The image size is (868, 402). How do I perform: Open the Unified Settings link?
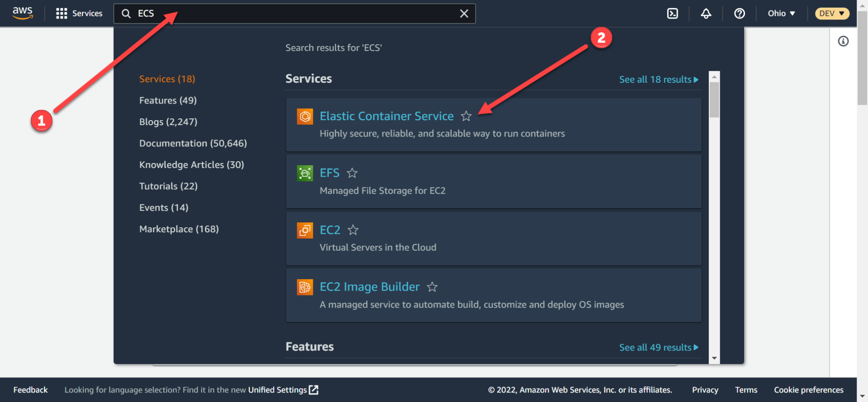point(283,390)
